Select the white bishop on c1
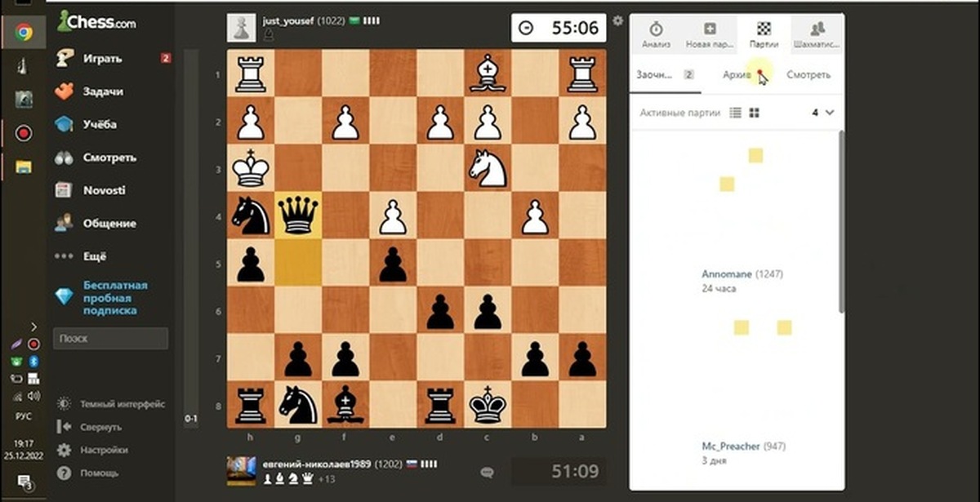This screenshot has width=980, height=502. tap(488, 73)
